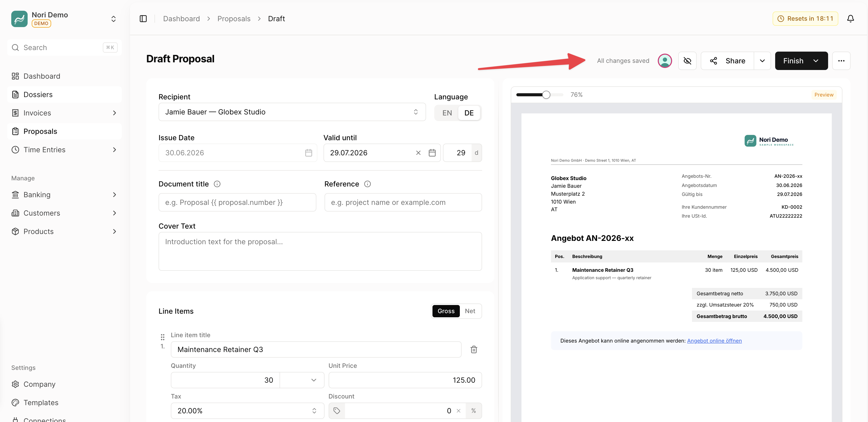Click the Customers icon in sidebar
868x422 pixels.
(15, 213)
